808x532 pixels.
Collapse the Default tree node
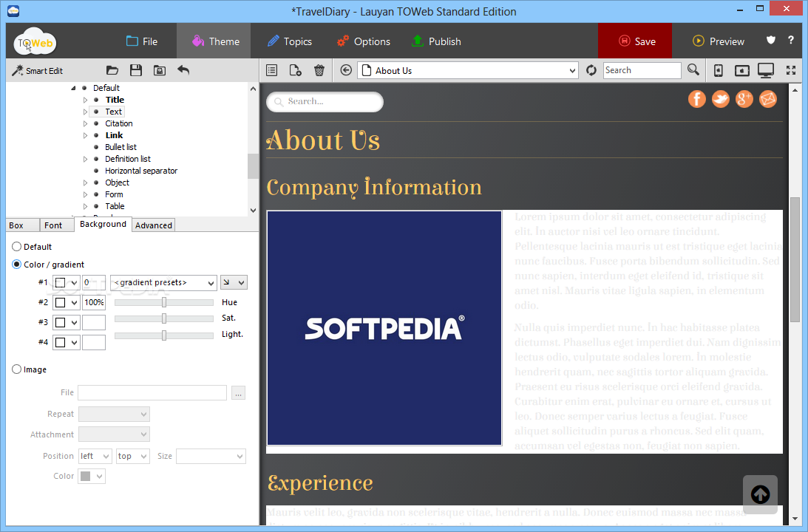click(x=73, y=88)
